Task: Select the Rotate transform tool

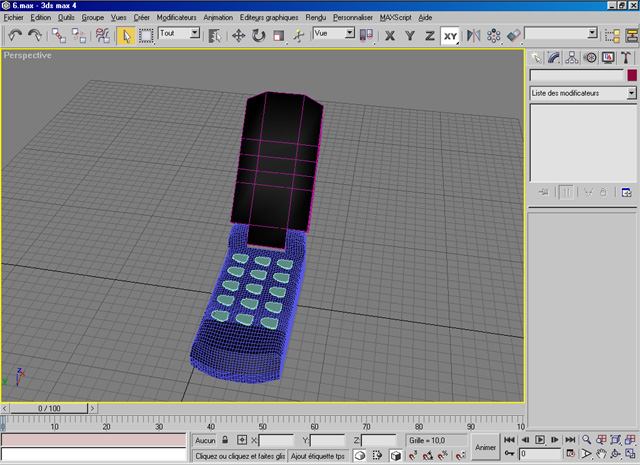Action: click(x=258, y=35)
